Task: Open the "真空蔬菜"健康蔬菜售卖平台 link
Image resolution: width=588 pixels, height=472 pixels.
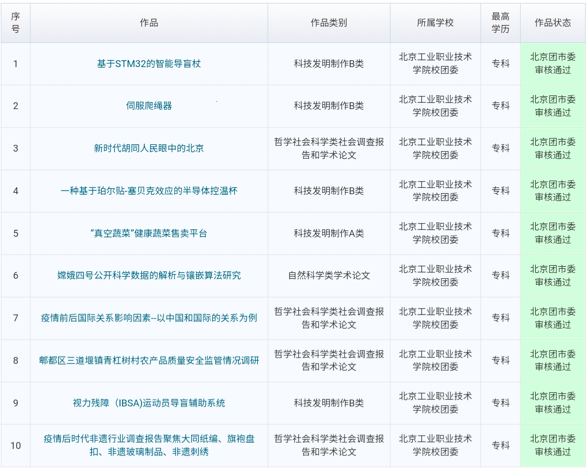Action: point(149,233)
